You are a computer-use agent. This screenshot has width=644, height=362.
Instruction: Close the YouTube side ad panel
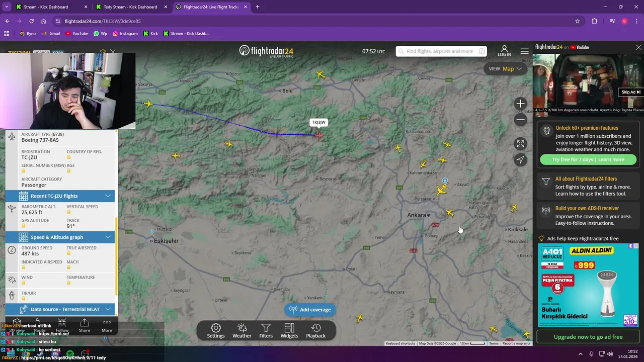coord(638,47)
